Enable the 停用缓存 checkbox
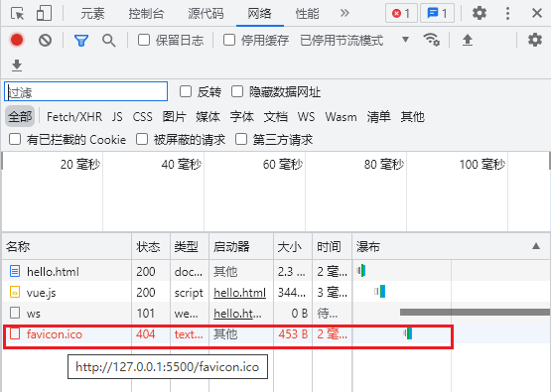The height and width of the screenshot is (392, 551). click(x=229, y=40)
